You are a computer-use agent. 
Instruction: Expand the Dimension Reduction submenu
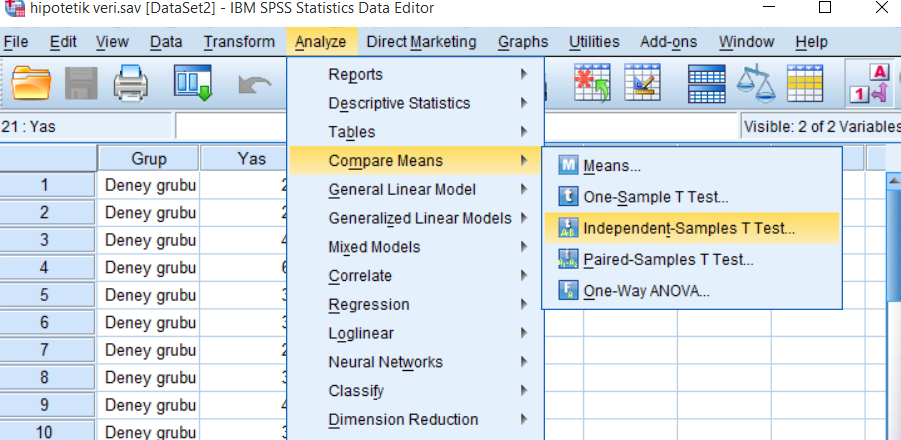[416, 420]
